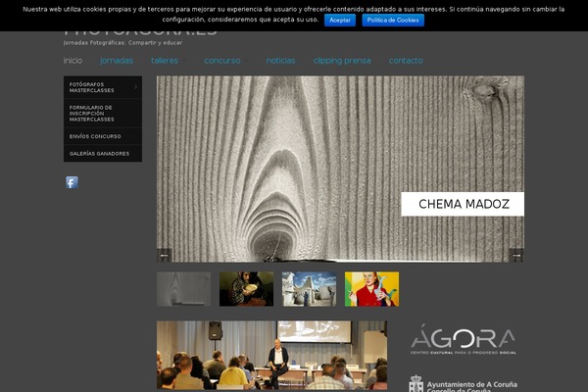Open the contacto menu item
Image resolution: width=588 pixels, height=392 pixels.
406,61
